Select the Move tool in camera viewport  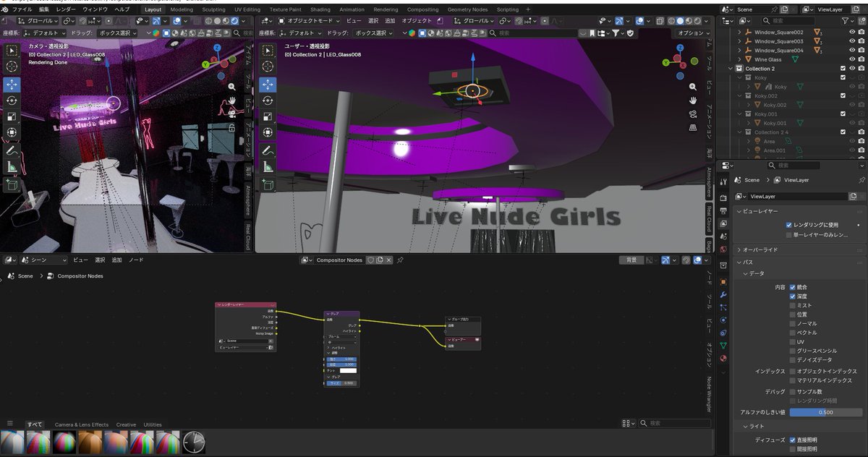[x=12, y=85]
